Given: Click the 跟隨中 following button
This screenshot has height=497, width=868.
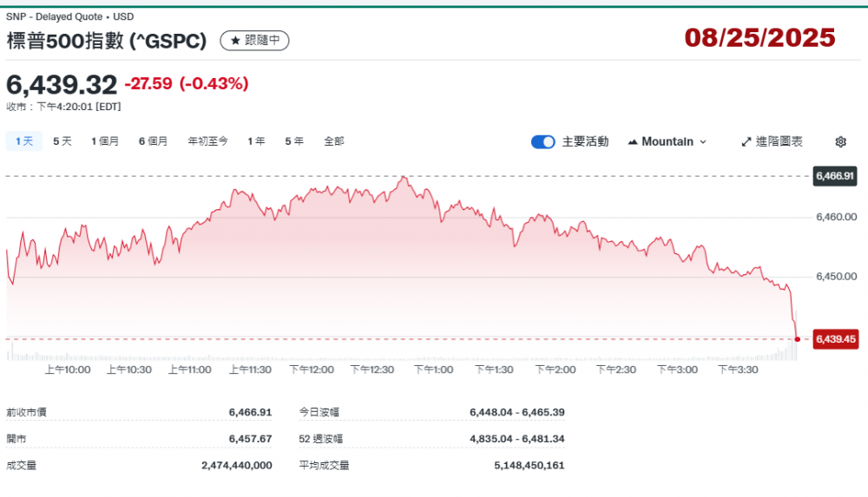Looking at the screenshot, I should [x=254, y=40].
